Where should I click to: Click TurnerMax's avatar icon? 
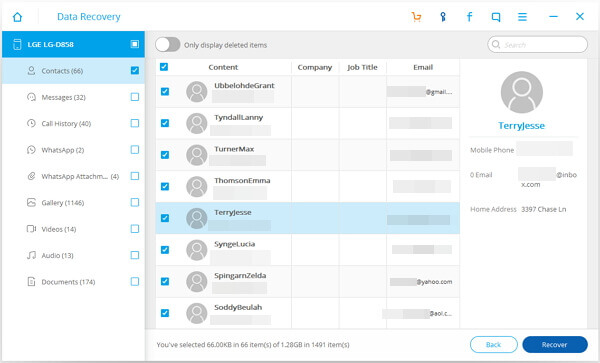[197, 155]
